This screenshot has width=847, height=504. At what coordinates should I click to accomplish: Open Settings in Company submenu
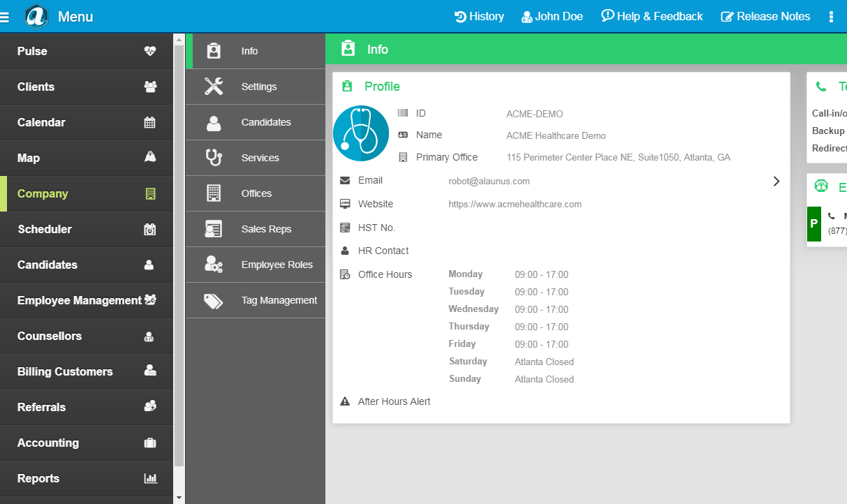point(256,87)
